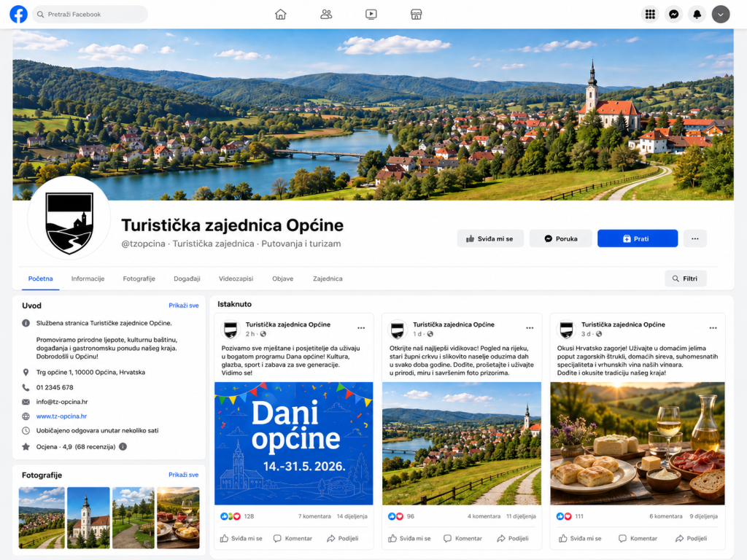Open the Home feed icon
Image resolution: width=747 pixels, height=560 pixels.
281,15
